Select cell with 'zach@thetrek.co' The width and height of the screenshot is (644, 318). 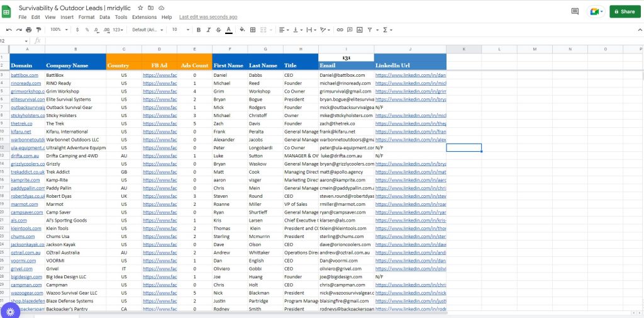coord(347,123)
